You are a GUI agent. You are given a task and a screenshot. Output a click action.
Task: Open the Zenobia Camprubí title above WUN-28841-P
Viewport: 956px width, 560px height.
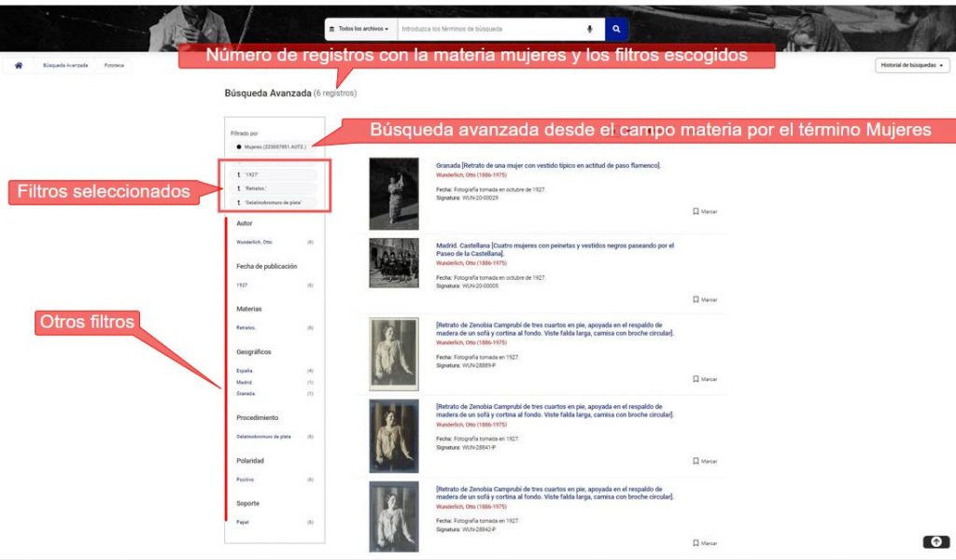[x=555, y=411]
